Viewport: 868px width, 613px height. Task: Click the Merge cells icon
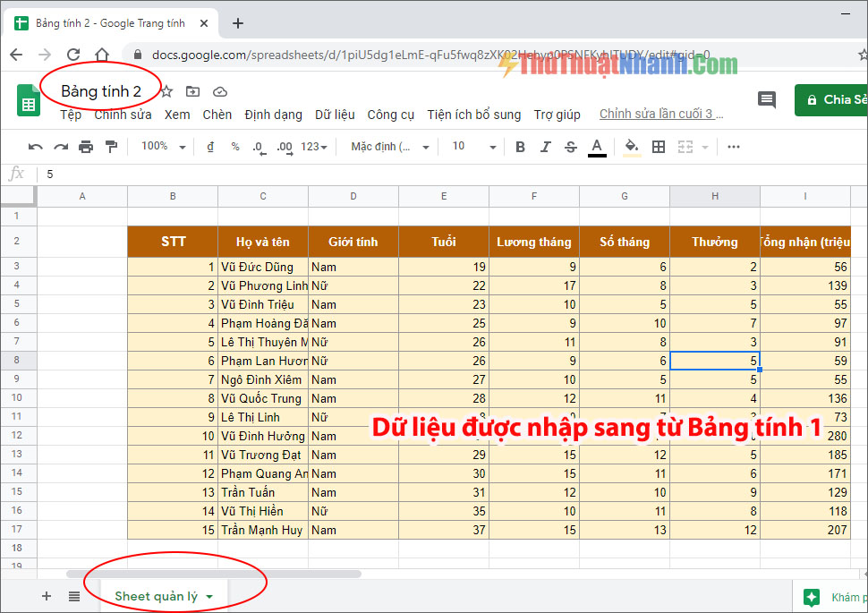tap(685, 147)
